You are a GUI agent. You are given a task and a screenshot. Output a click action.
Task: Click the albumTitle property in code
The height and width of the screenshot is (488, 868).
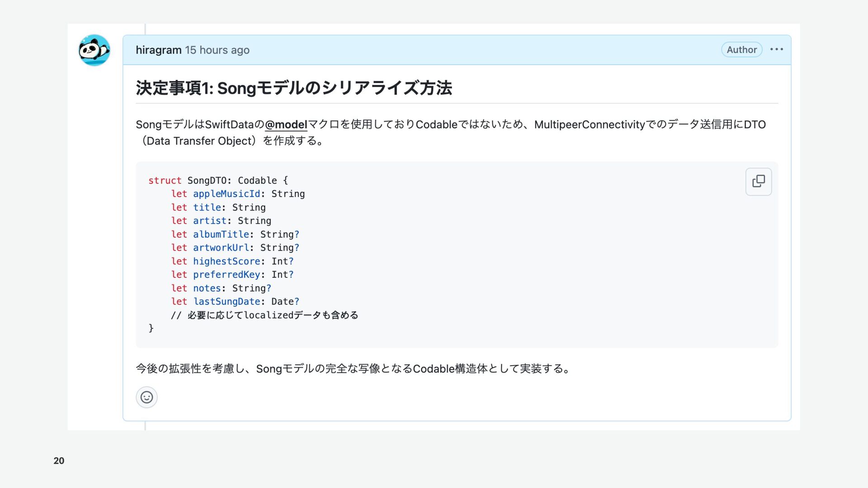221,234
